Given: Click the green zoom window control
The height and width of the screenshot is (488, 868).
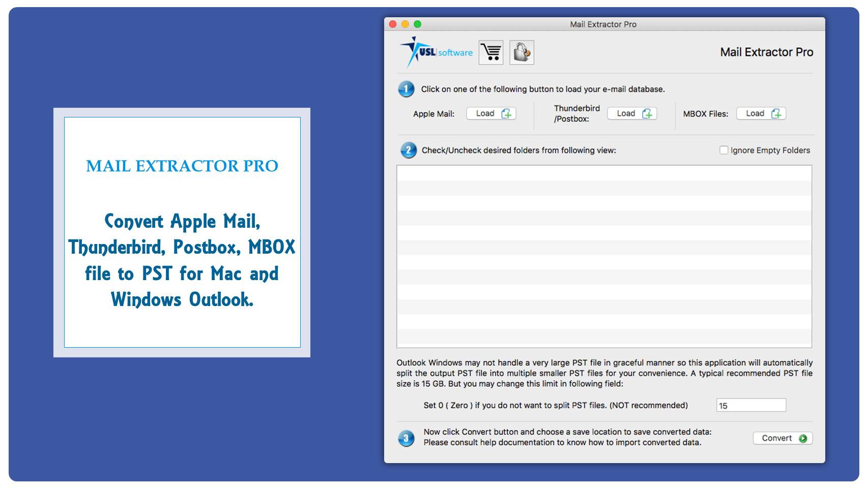Looking at the screenshot, I should pyautogui.click(x=418, y=23).
